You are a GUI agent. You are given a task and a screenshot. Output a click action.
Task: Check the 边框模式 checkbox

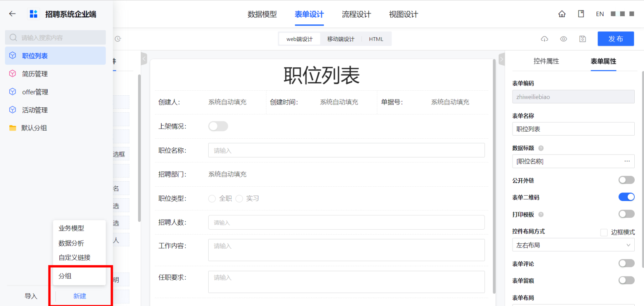click(x=604, y=232)
